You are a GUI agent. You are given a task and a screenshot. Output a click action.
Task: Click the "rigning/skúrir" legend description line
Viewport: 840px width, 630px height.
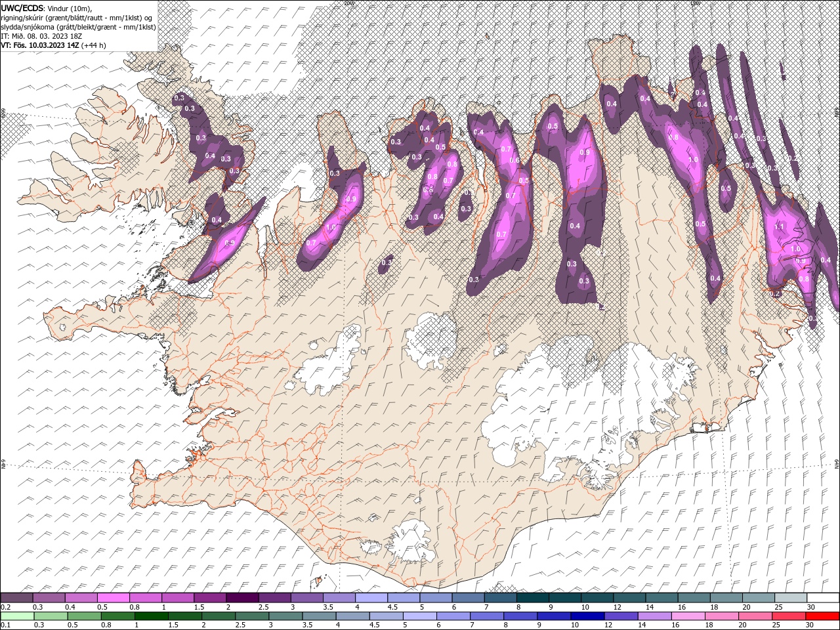point(77,18)
